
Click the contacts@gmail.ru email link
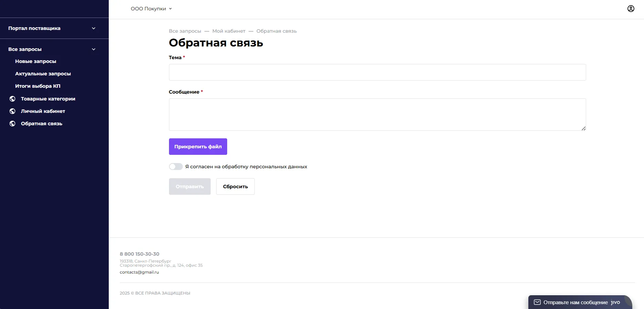click(x=139, y=272)
